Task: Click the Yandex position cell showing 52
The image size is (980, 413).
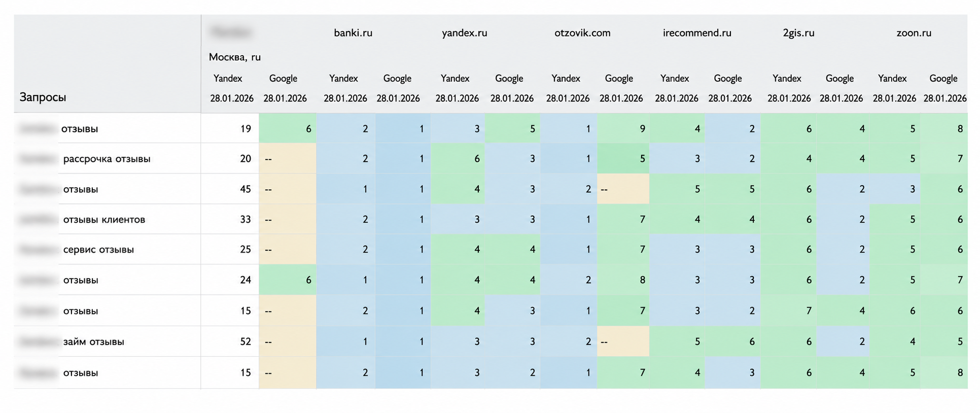Action: tap(230, 341)
